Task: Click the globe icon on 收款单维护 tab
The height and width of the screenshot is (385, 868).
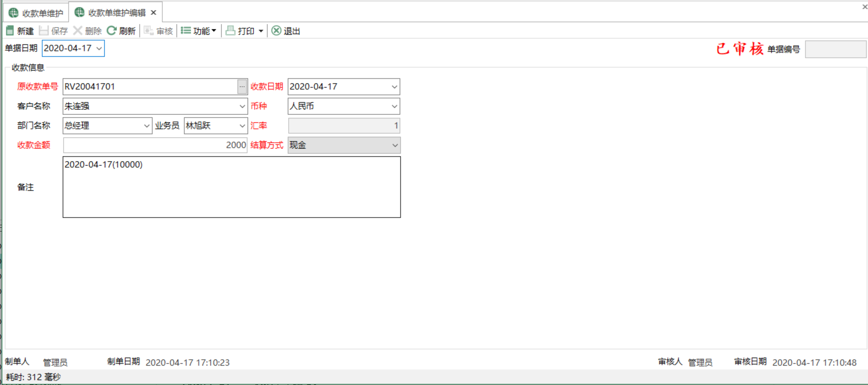Action: pos(13,13)
